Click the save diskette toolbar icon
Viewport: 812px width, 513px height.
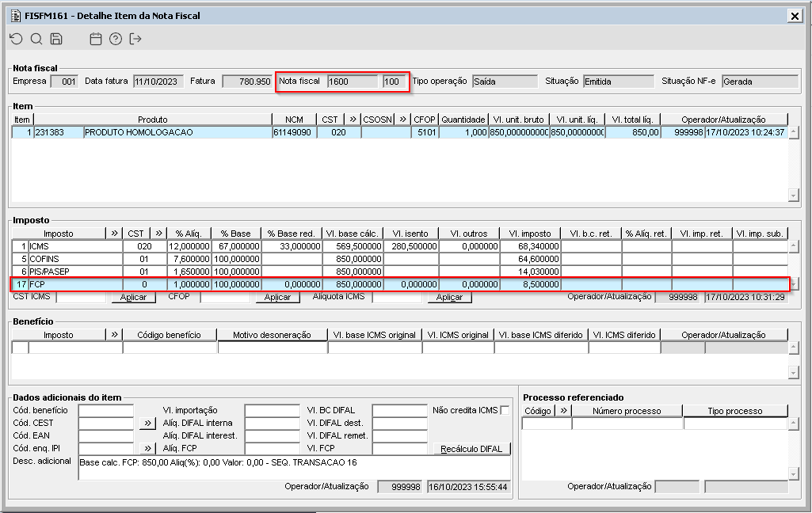pyautogui.click(x=56, y=39)
